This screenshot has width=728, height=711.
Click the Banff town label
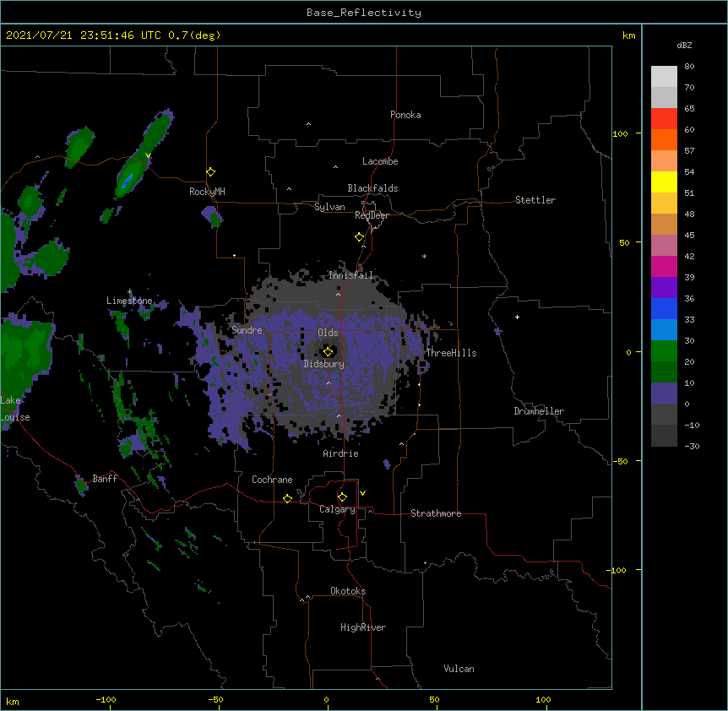point(105,479)
